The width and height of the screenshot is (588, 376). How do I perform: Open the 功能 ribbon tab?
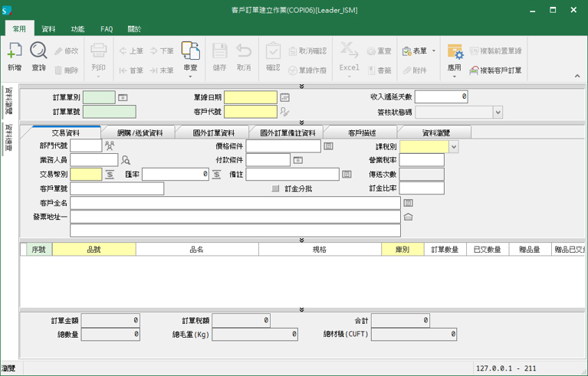(77, 29)
